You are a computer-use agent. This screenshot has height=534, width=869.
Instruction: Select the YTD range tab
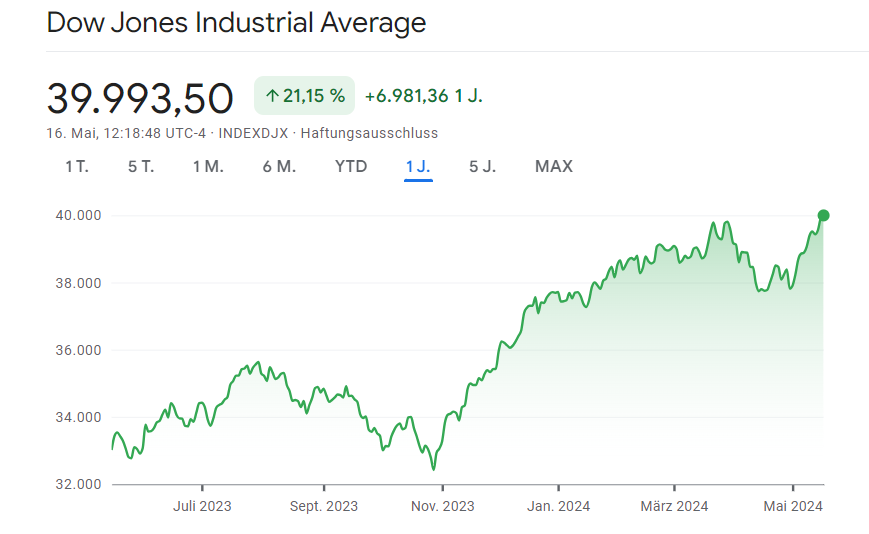pos(351,166)
